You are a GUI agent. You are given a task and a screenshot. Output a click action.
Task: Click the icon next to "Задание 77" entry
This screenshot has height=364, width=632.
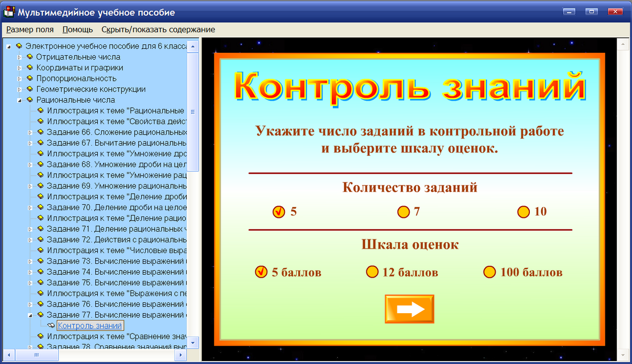tap(40, 315)
